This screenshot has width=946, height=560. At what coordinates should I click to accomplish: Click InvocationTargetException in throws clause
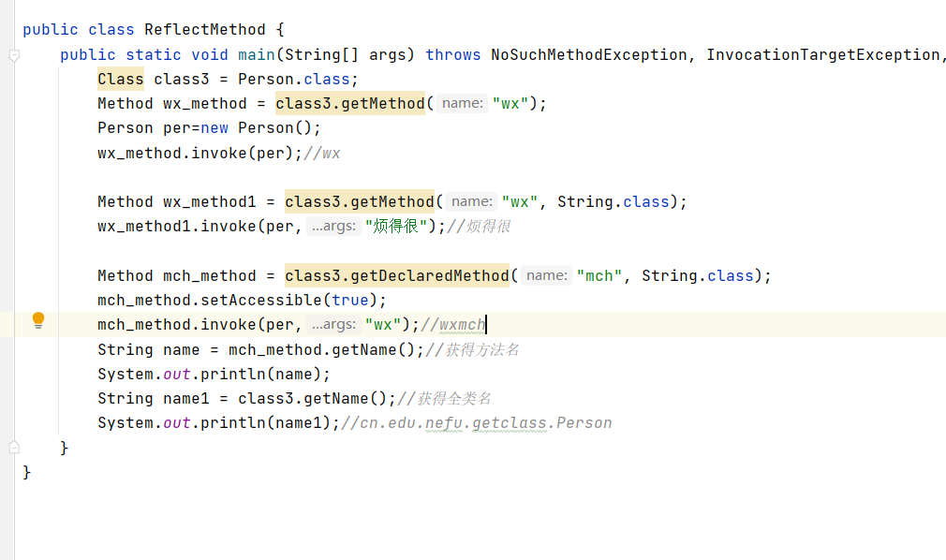tap(823, 55)
